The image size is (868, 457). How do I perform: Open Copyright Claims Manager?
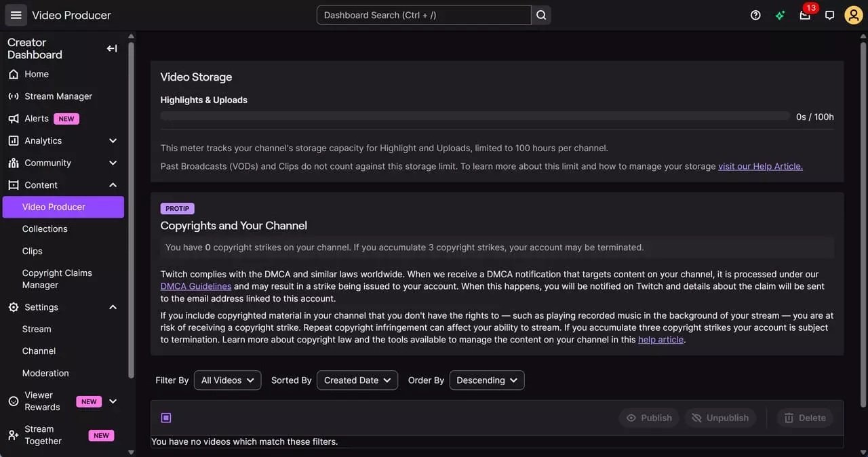[57, 279]
